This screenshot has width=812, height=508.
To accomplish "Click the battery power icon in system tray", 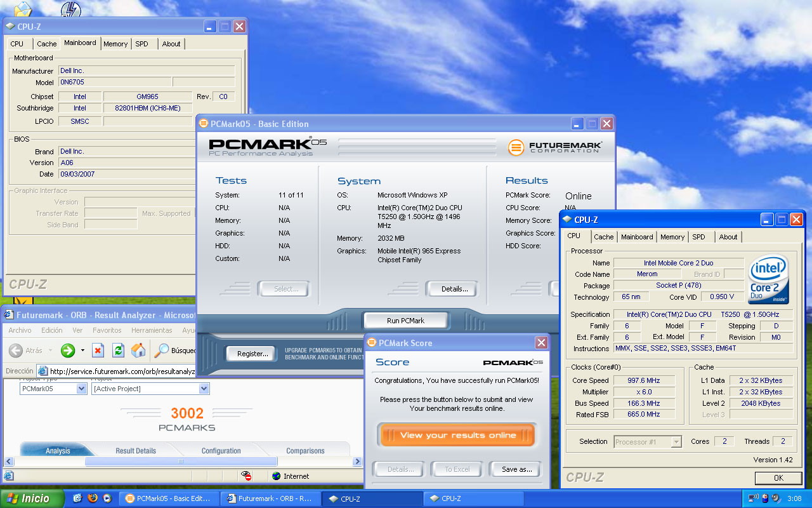I will point(765,498).
